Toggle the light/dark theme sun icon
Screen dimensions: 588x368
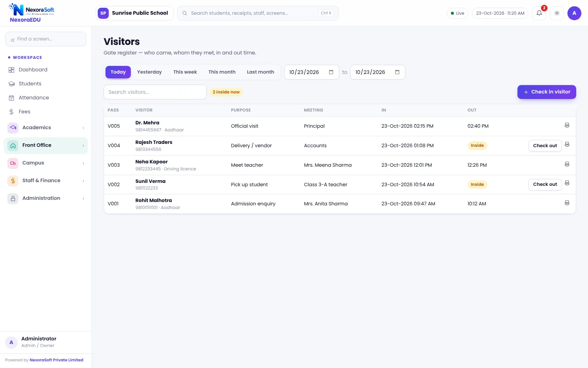(557, 13)
